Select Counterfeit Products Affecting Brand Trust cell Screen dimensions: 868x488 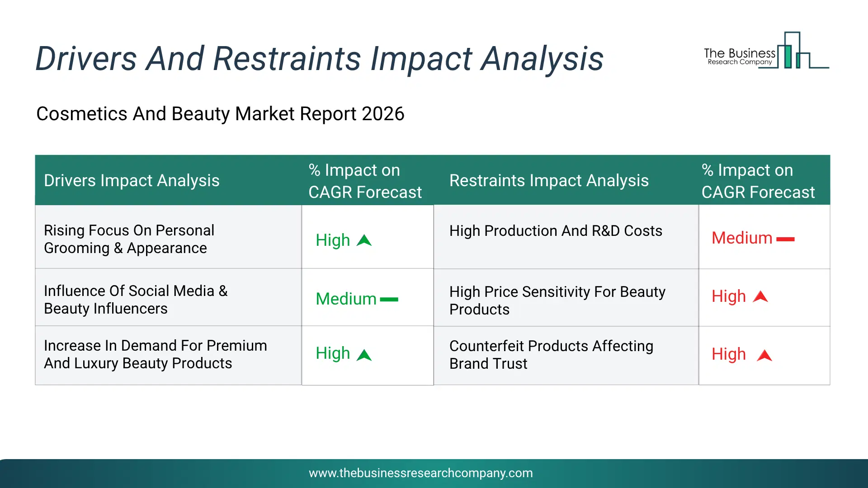click(566, 356)
